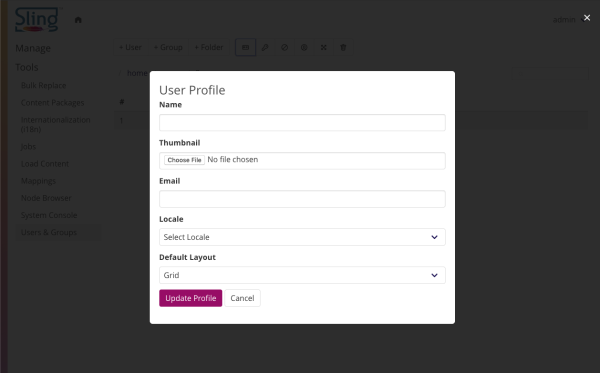The height and width of the screenshot is (373, 600).
Task: Focus the Name input field
Action: coord(302,122)
